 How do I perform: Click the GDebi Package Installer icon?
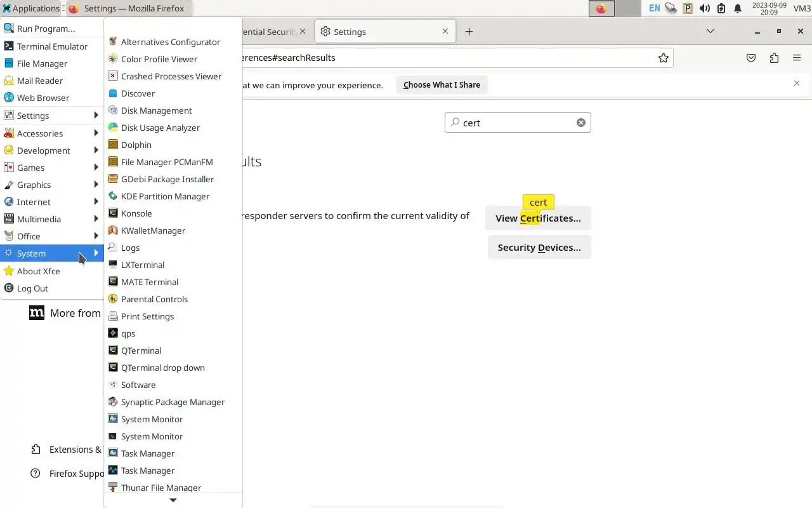(113, 179)
